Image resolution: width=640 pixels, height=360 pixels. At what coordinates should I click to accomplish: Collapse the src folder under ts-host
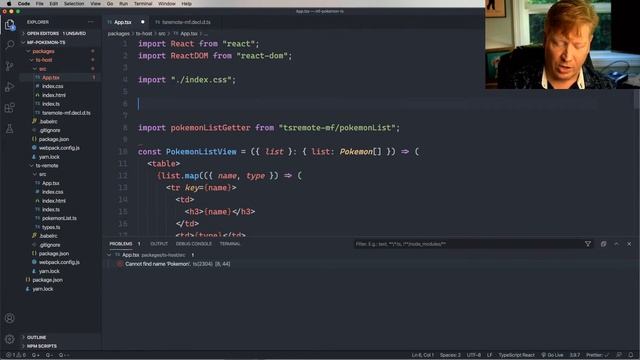tap(42, 69)
